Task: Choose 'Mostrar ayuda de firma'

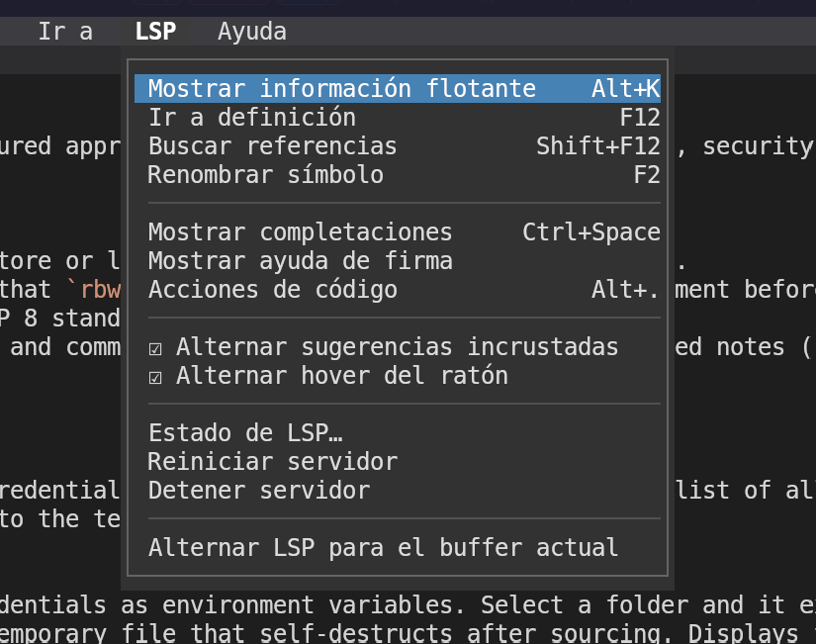Action: pyautogui.click(x=300, y=260)
